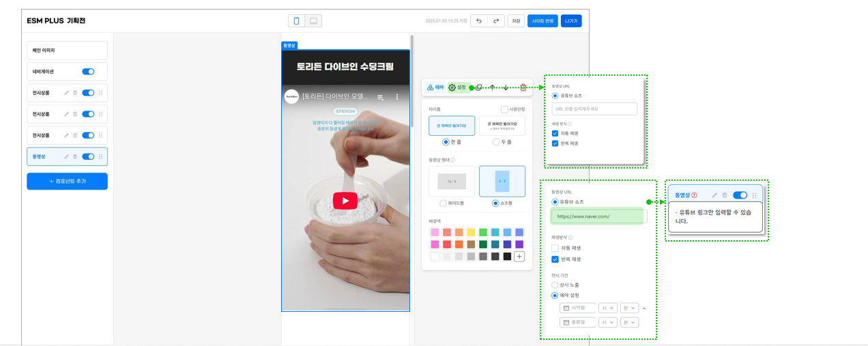Image resolution: width=868 pixels, height=346 pixels.
Task: Select the 네비게이션 component row label
Action: [x=43, y=72]
